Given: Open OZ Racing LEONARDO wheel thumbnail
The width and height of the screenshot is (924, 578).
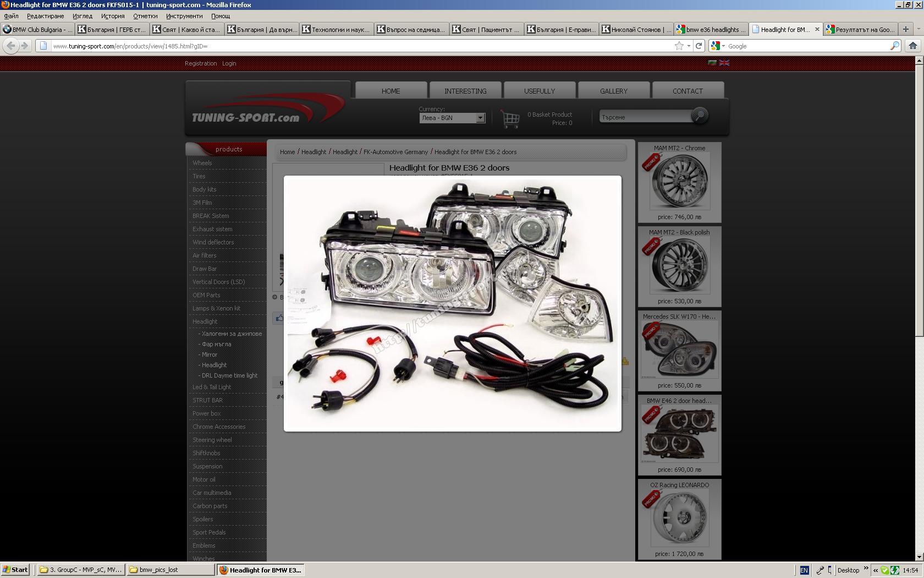Looking at the screenshot, I should coord(680,518).
